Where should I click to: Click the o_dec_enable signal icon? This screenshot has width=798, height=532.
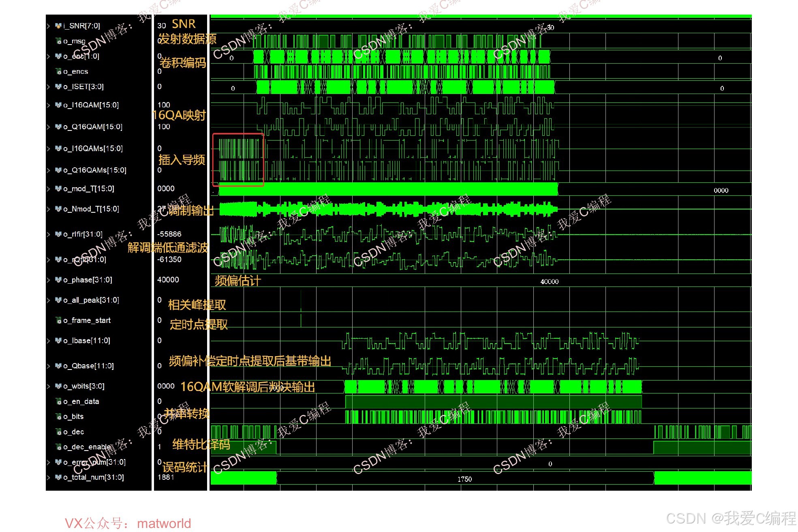[x=58, y=447]
